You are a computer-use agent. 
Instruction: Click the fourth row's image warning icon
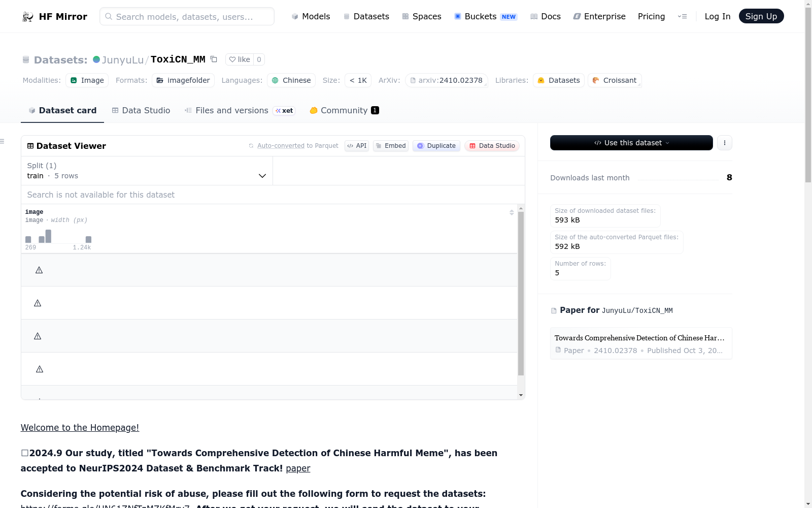click(40, 369)
